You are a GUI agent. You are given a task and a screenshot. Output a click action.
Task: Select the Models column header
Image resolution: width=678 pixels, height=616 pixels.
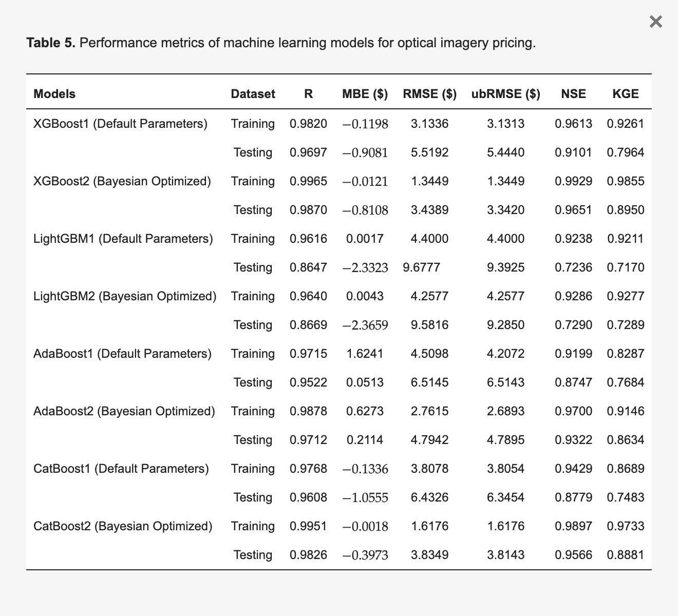click(x=54, y=94)
